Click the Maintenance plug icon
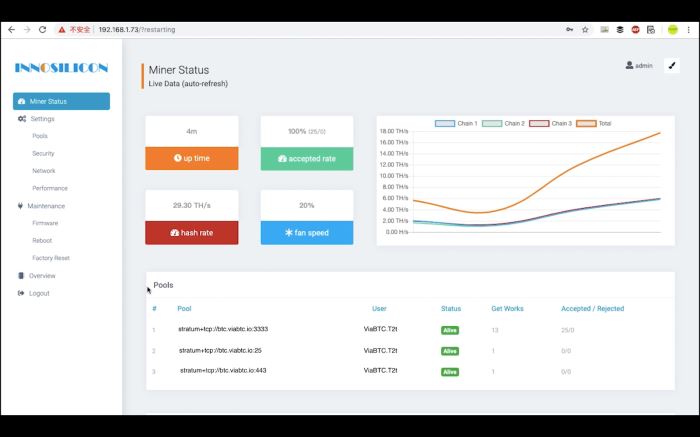 coord(20,206)
